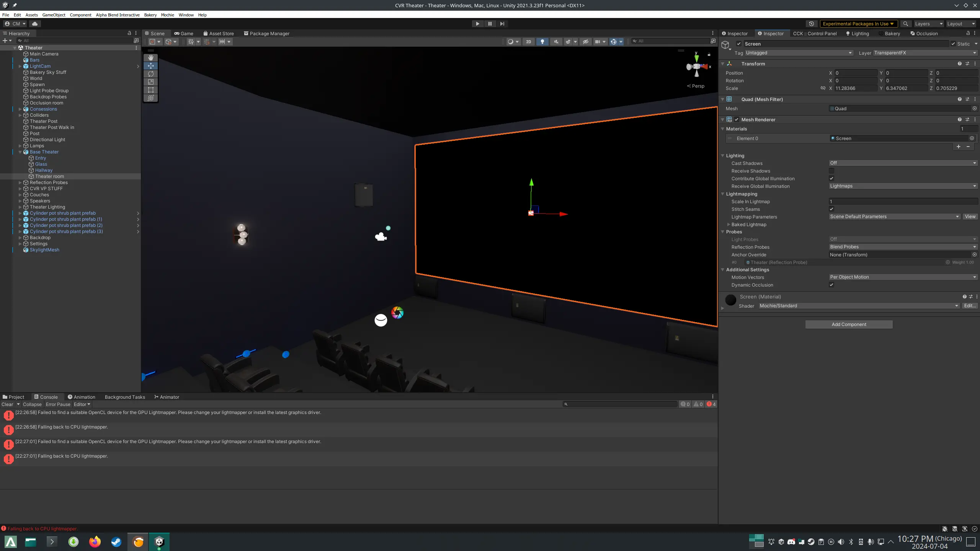Open Reflection Probes dropdown
Viewport: 980px width, 551px height.
tap(903, 247)
